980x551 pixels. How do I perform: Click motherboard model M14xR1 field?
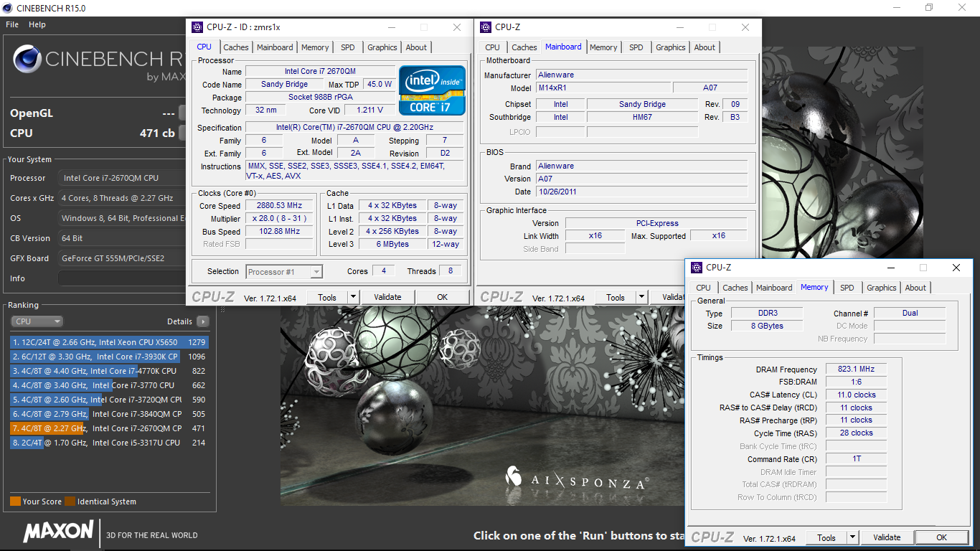point(603,88)
